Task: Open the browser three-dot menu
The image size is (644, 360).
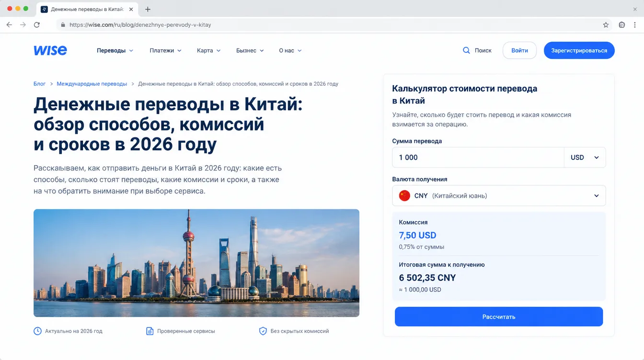Action: (635, 24)
